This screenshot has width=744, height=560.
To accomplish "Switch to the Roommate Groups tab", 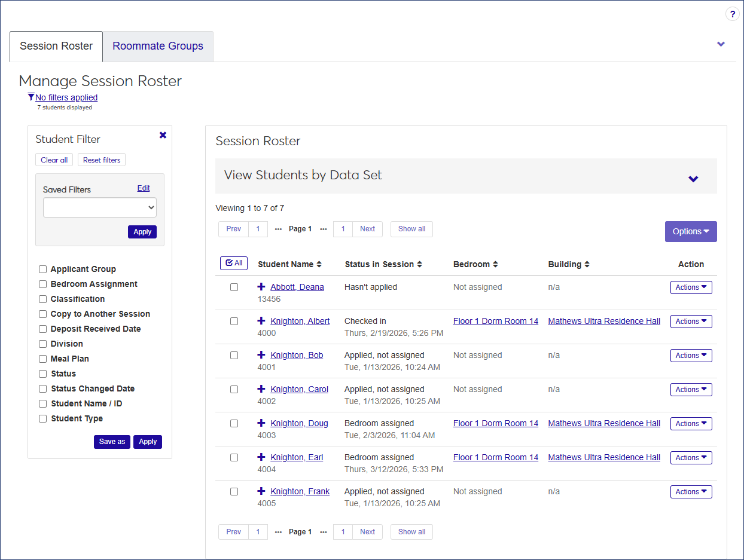I will pyautogui.click(x=157, y=46).
